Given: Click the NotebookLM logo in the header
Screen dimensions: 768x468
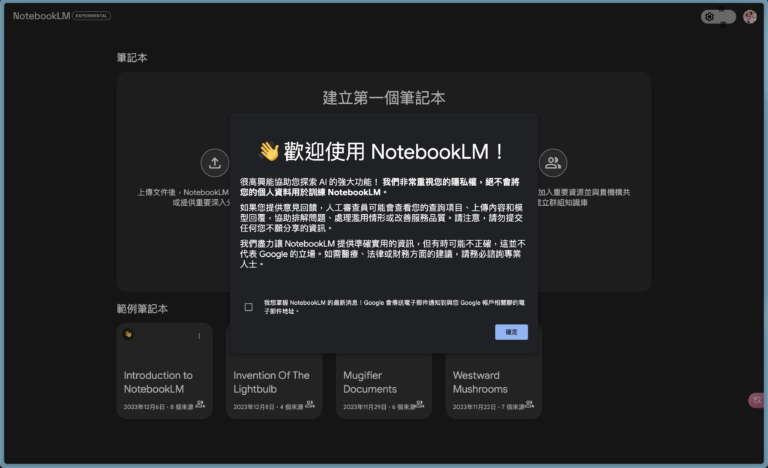Looking at the screenshot, I should click(41, 16).
